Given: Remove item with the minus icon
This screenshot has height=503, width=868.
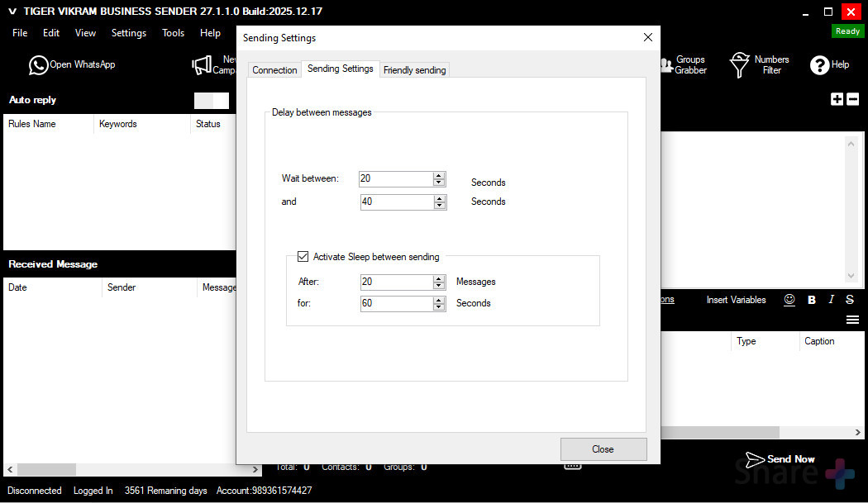Looking at the screenshot, I should tap(852, 99).
